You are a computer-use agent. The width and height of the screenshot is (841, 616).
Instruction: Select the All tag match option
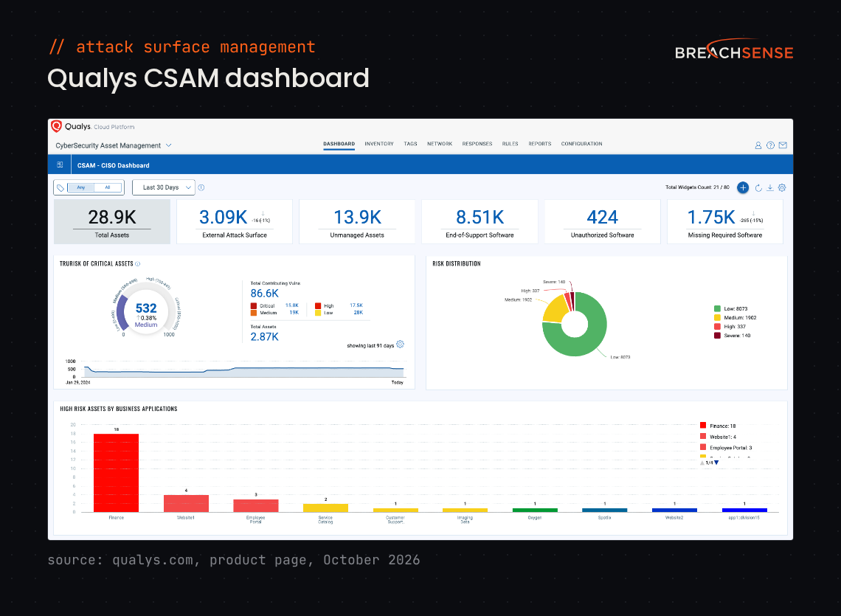(x=107, y=188)
